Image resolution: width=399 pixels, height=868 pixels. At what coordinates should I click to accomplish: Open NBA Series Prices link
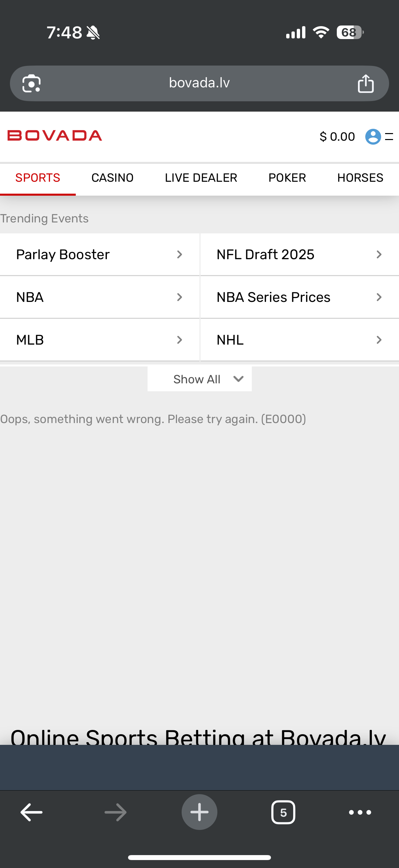(x=299, y=297)
